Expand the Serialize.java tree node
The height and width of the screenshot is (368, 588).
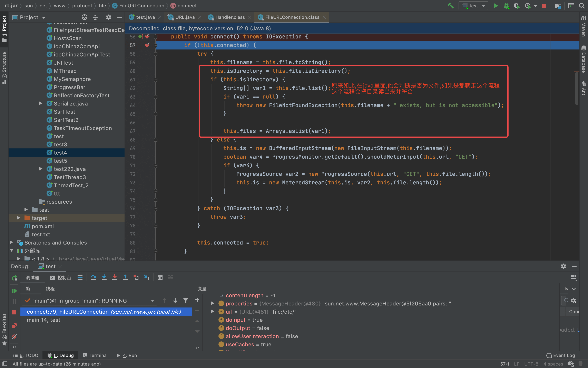(x=41, y=103)
